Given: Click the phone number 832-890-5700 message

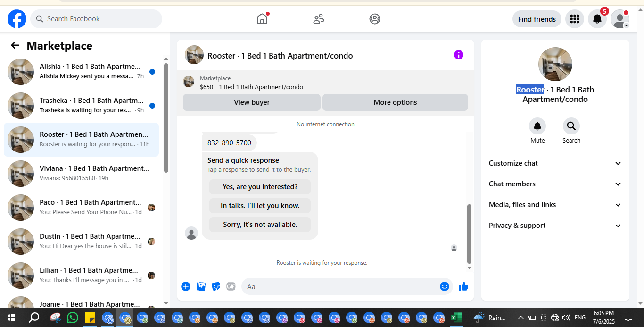Looking at the screenshot, I should point(229,143).
